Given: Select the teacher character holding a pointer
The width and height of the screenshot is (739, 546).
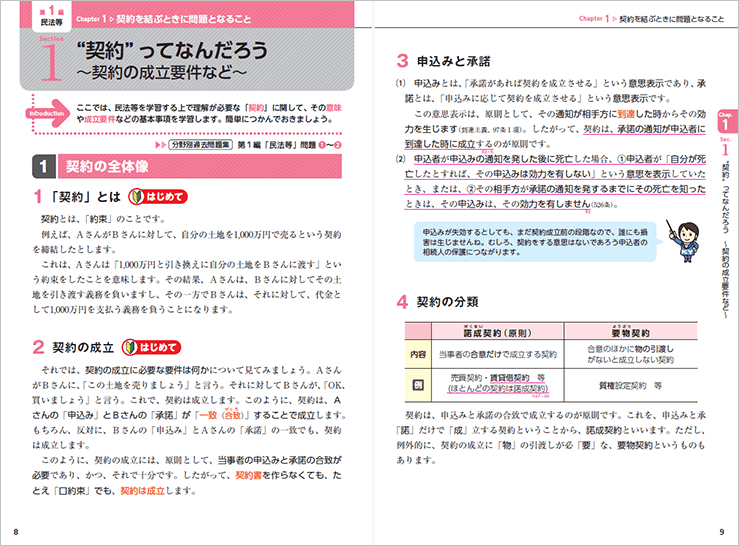Looking at the screenshot, I should point(684,241).
